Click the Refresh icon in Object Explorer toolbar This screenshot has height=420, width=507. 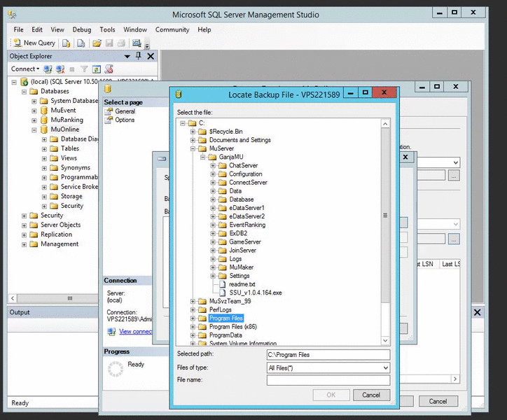(x=97, y=69)
